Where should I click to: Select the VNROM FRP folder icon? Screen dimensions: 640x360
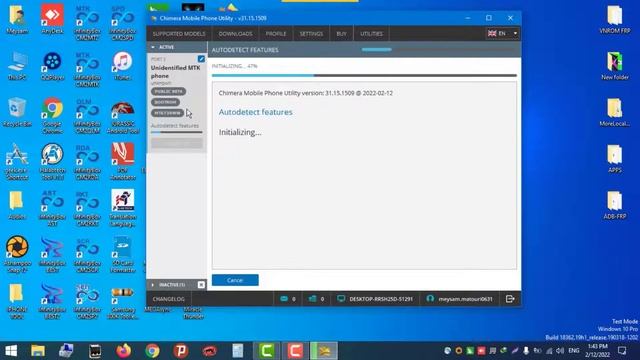coord(615,19)
